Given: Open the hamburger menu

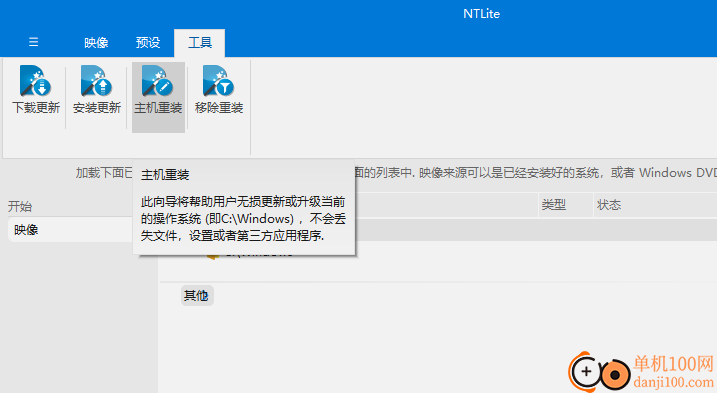Looking at the screenshot, I should click(x=33, y=42).
